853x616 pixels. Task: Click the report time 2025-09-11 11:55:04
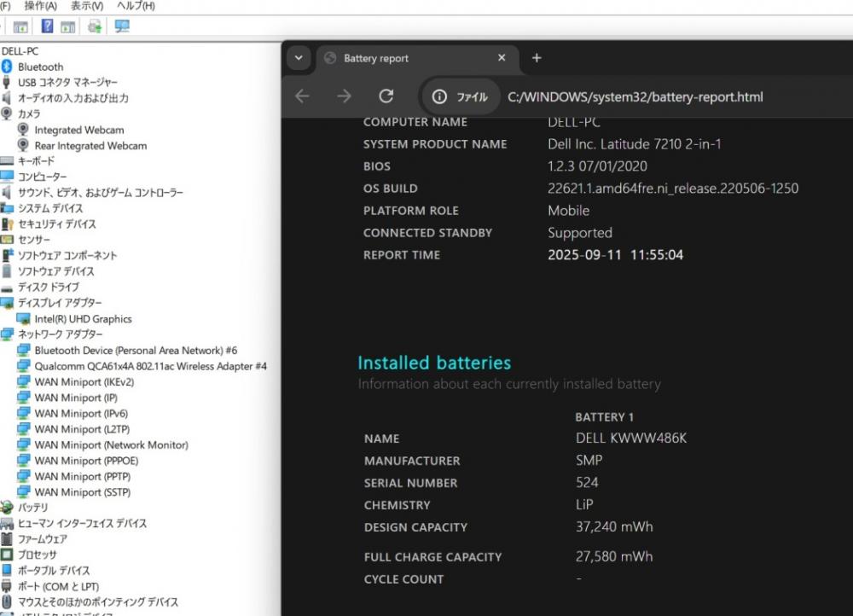tap(615, 254)
